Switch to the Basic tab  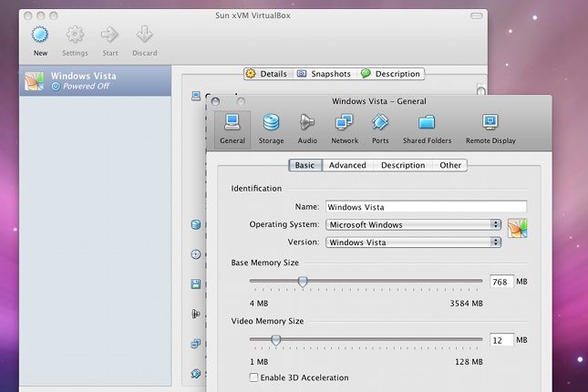(x=305, y=165)
